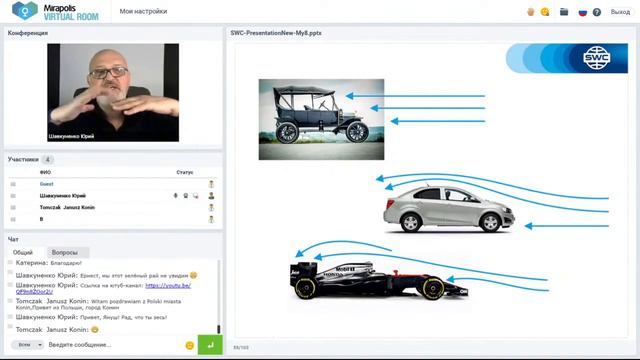Image resolution: width=640 pixels, height=360 pixels.
Task: Change language via Russian flag icon
Action: pos(583,12)
